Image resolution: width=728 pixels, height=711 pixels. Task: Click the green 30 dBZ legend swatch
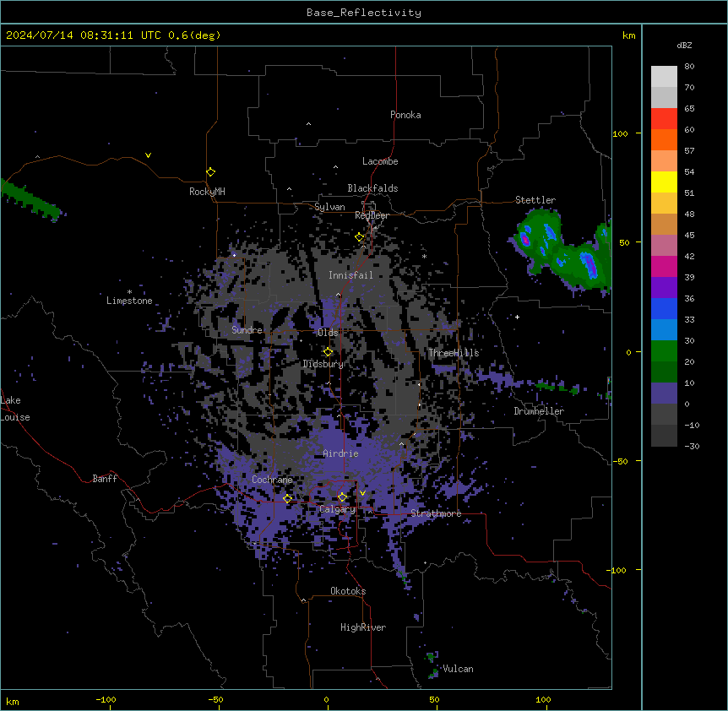pos(664,351)
